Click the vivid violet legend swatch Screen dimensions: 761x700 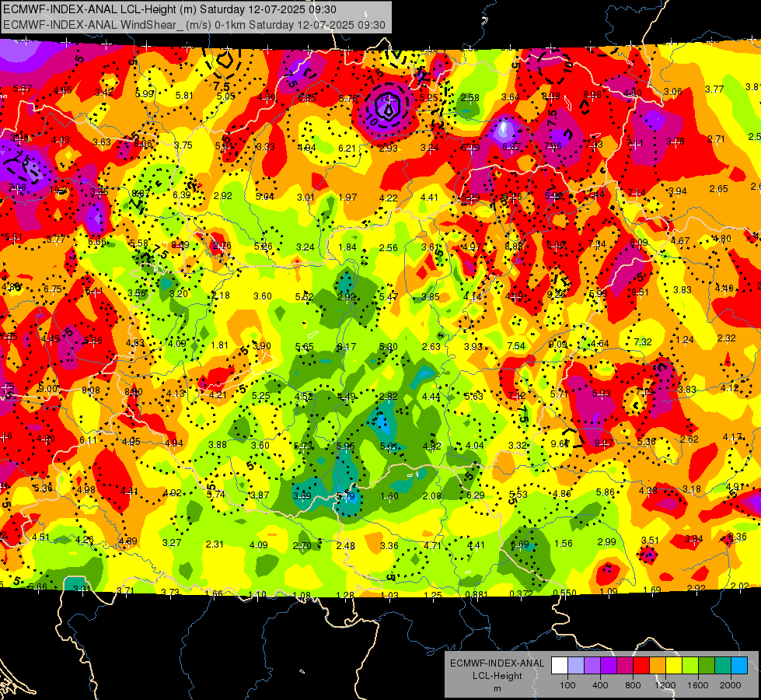point(609,666)
